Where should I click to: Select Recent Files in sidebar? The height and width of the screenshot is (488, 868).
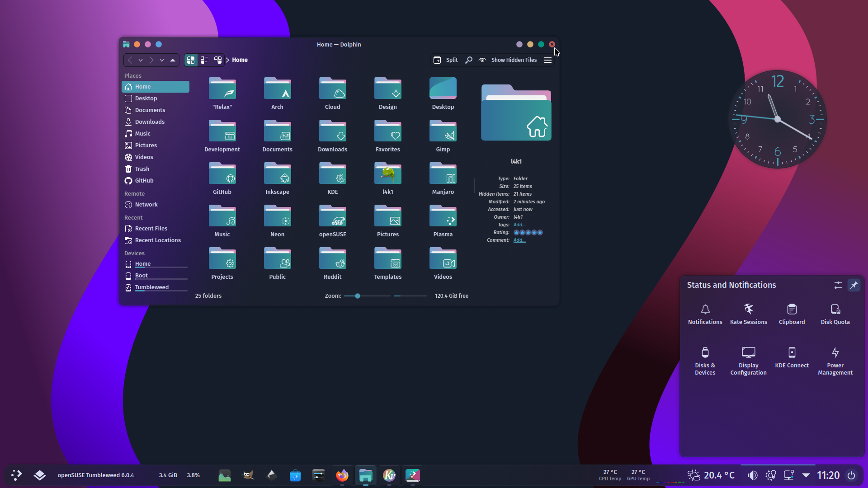point(156,229)
